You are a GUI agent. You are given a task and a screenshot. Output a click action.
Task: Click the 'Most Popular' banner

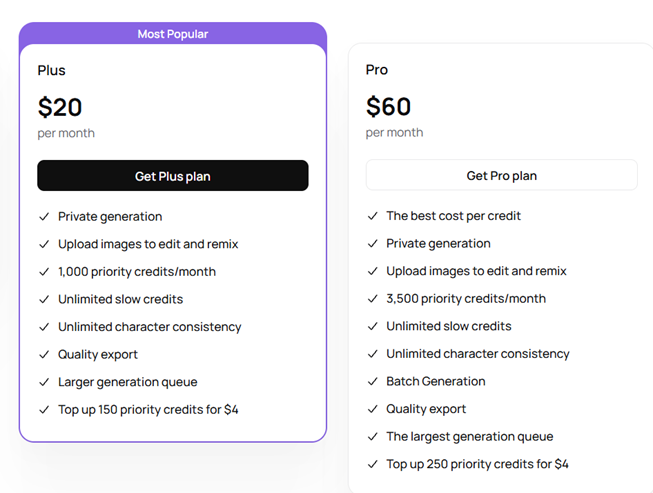(x=172, y=34)
